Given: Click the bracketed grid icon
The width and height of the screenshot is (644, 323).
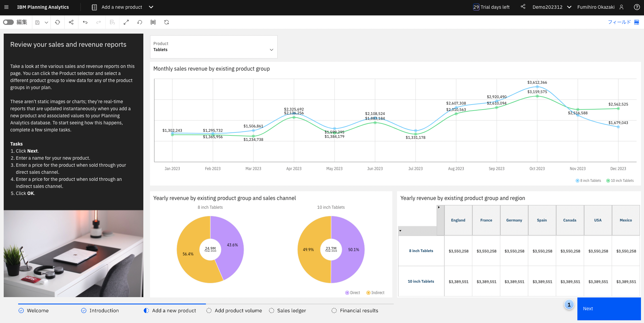Looking at the screenshot, I should pyautogui.click(x=153, y=22).
